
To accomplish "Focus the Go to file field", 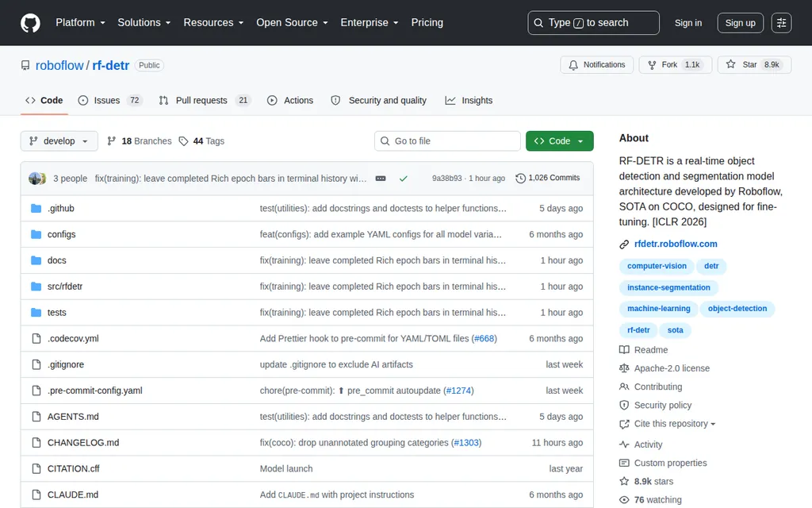I will click(447, 141).
